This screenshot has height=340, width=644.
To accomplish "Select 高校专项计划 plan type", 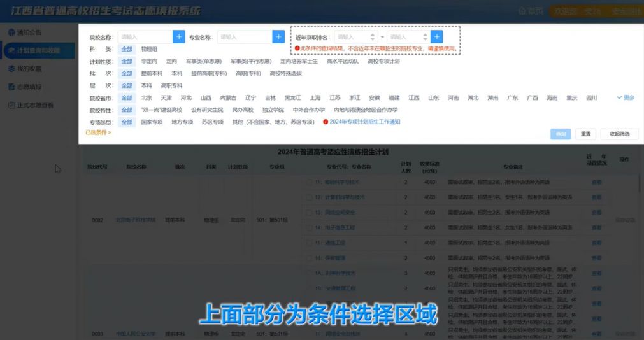I will click(383, 61).
